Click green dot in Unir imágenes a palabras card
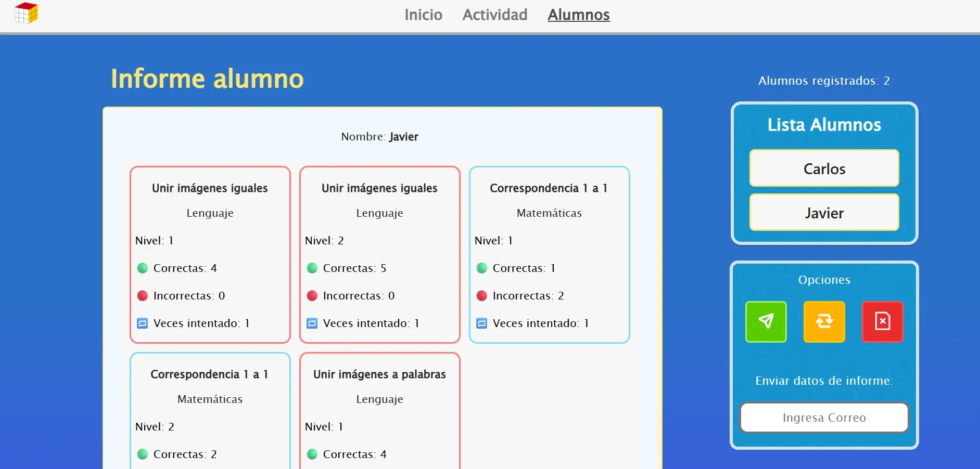980x469 pixels. tap(312, 454)
